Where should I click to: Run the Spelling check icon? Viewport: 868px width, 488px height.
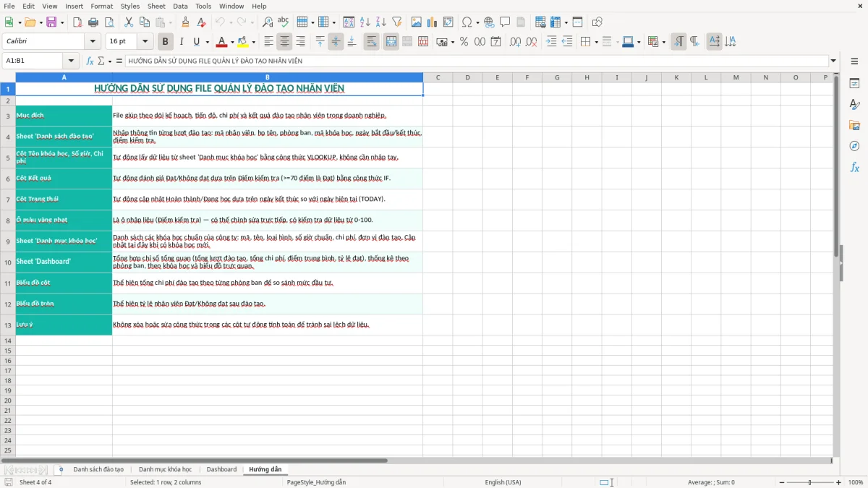click(x=284, y=22)
